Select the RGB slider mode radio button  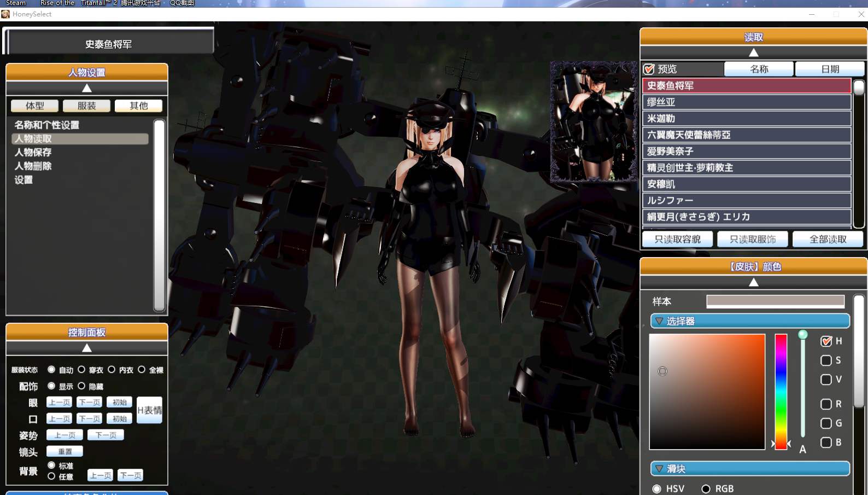(706, 489)
